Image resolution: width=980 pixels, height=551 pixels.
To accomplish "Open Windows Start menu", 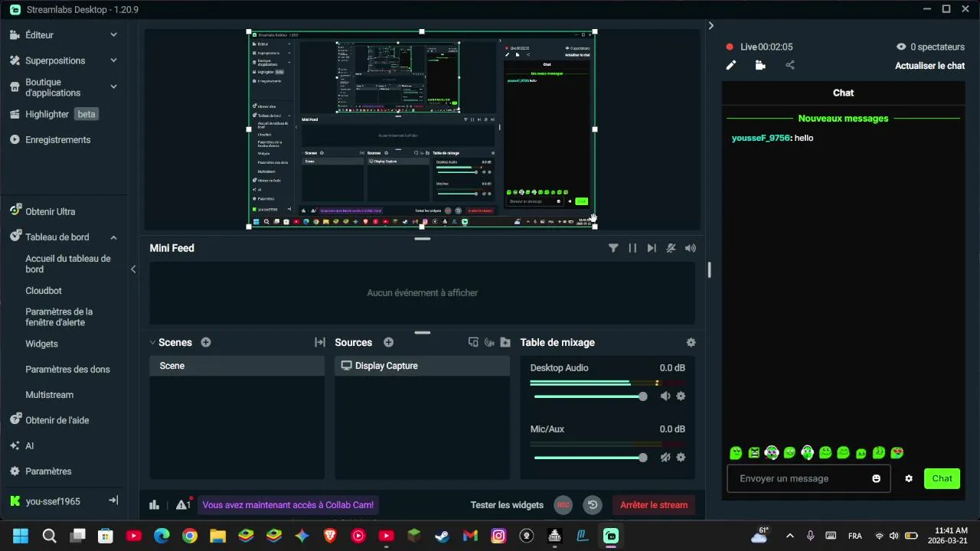I will [x=21, y=536].
